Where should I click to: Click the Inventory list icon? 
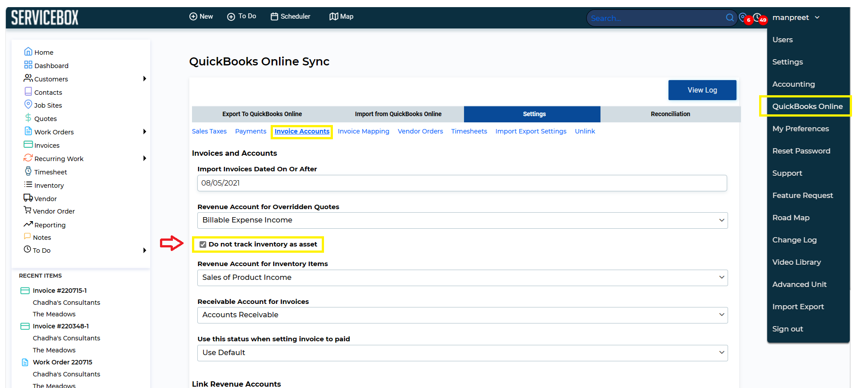(x=28, y=185)
